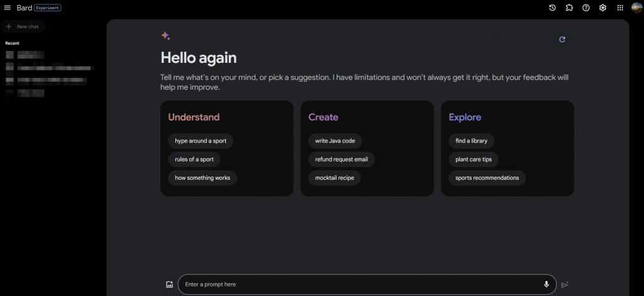Click the send prompt arrow
Viewport: 644px width, 296px height.
coord(565,285)
